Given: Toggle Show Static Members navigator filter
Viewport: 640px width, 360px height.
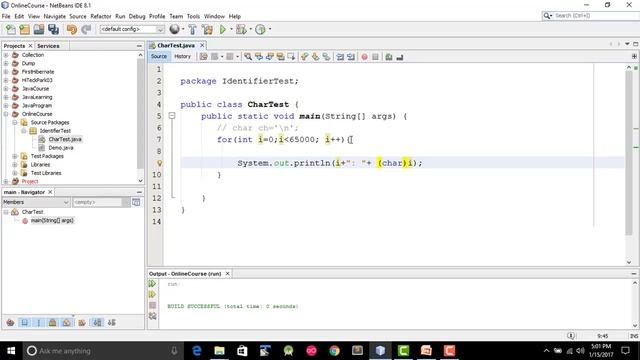Looking at the screenshot, I should click(x=39, y=322).
